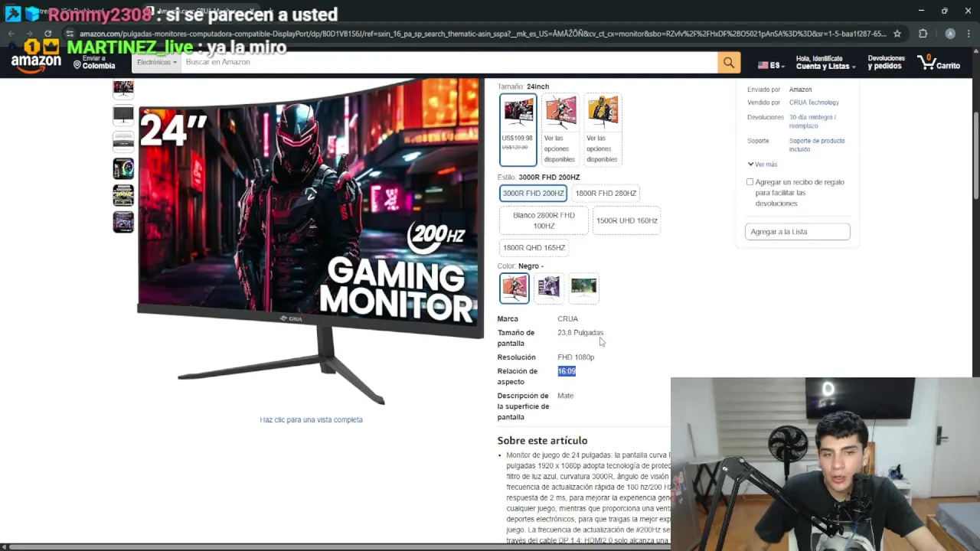Click the main 24" Gaming Monitor image
Screen dimensions: 980x551
[x=310, y=241]
